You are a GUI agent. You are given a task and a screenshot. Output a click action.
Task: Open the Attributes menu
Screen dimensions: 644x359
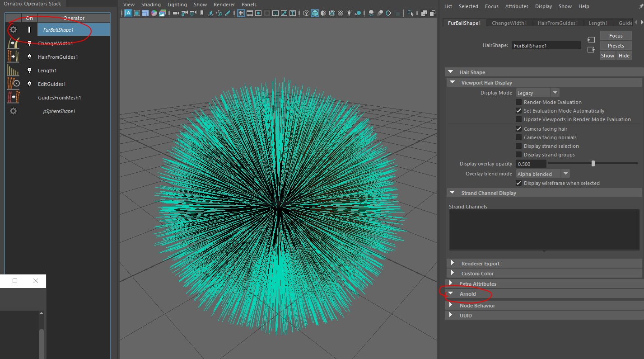517,6
